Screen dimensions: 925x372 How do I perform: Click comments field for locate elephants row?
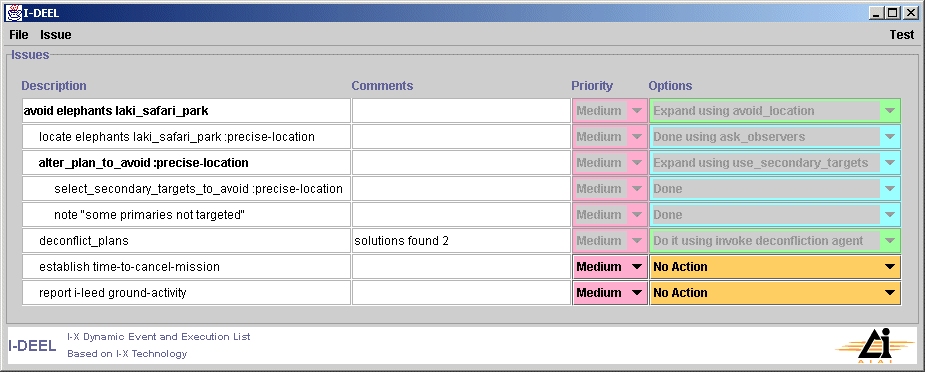[x=461, y=137]
